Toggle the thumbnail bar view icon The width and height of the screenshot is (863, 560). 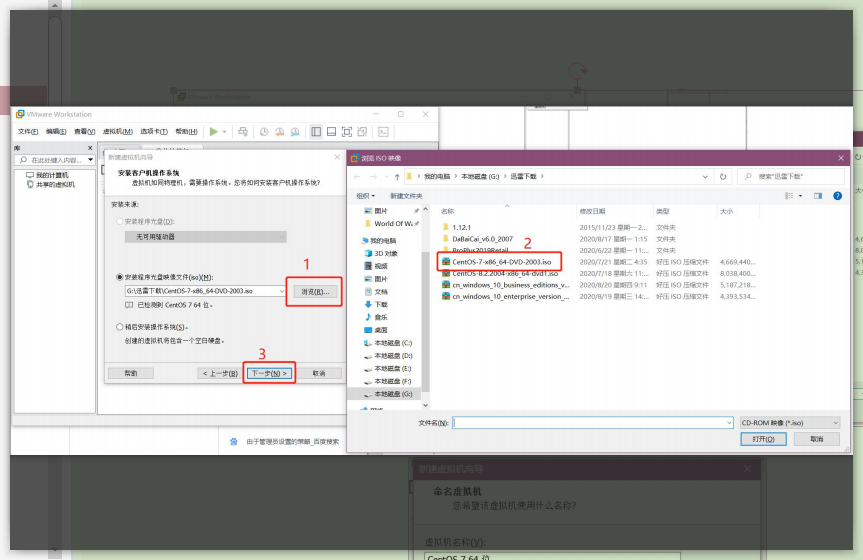(331, 132)
